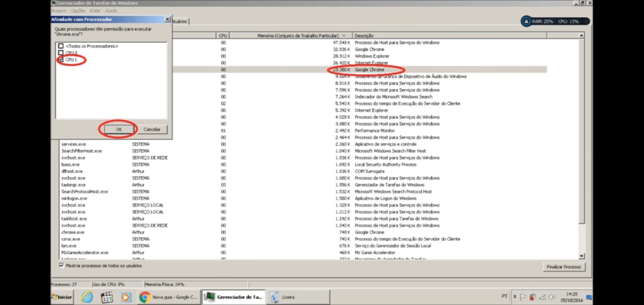Open the clock showing 14:28
Viewport: 644px width, 305px height.
572,297
